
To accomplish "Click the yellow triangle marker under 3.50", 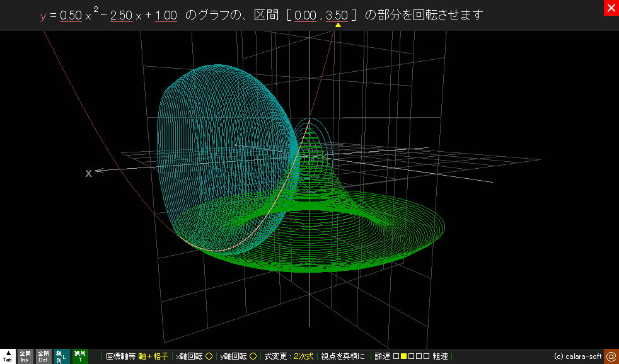I will (338, 25).
